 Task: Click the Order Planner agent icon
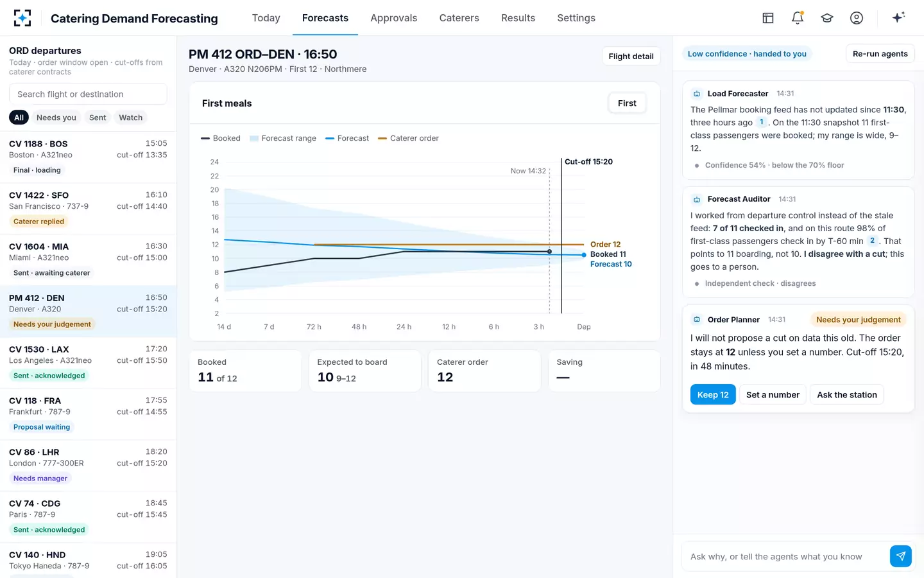point(697,320)
